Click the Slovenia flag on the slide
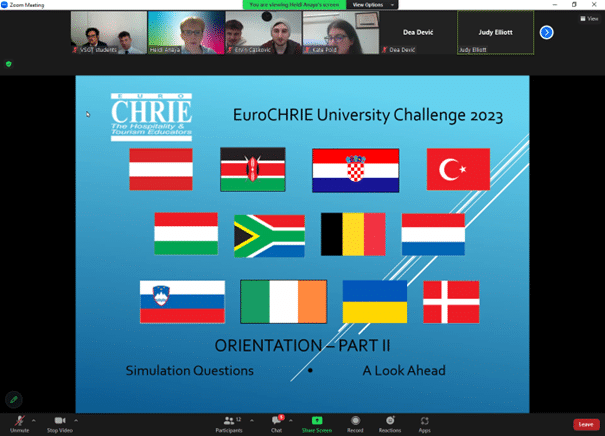605x436 pixels. pos(183,302)
